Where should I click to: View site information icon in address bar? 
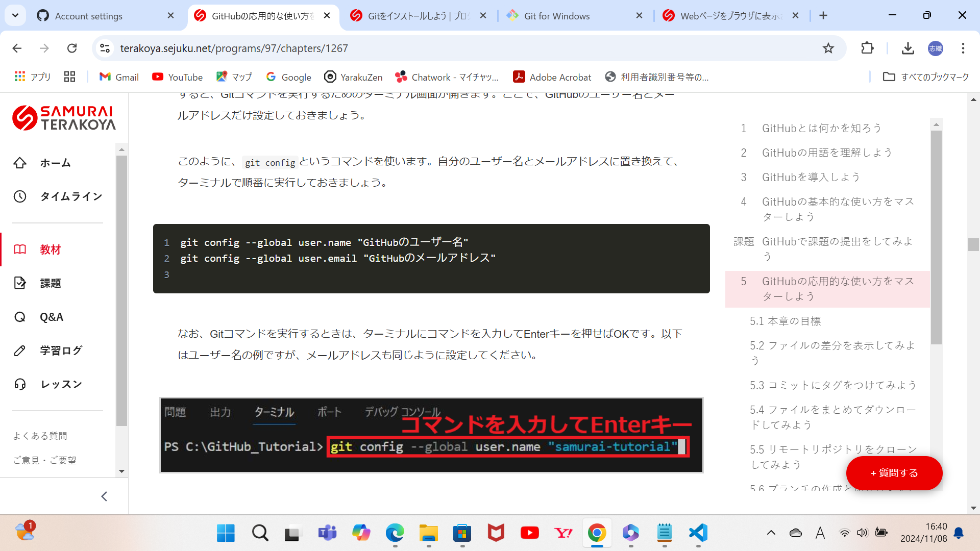point(105,48)
